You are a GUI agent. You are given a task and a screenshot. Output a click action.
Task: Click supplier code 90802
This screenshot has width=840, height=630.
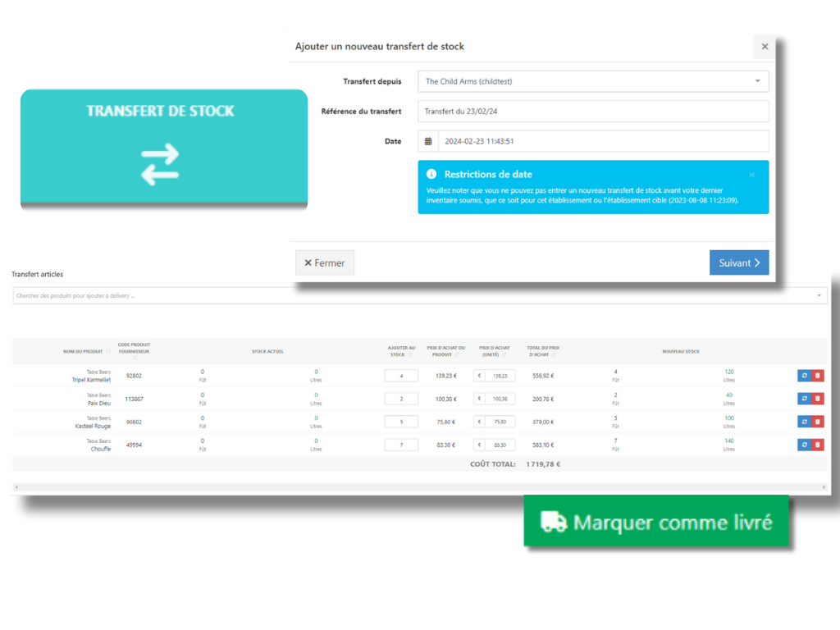coord(134,422)
